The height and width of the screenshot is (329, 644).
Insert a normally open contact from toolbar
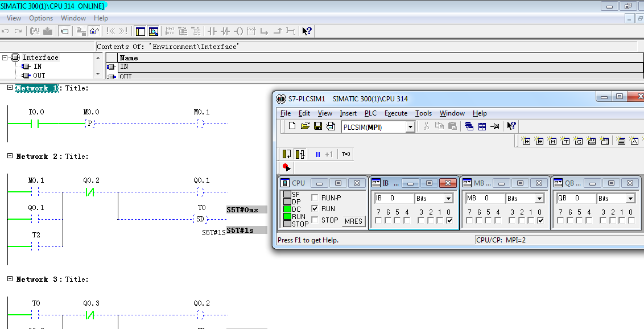(212, 31)
